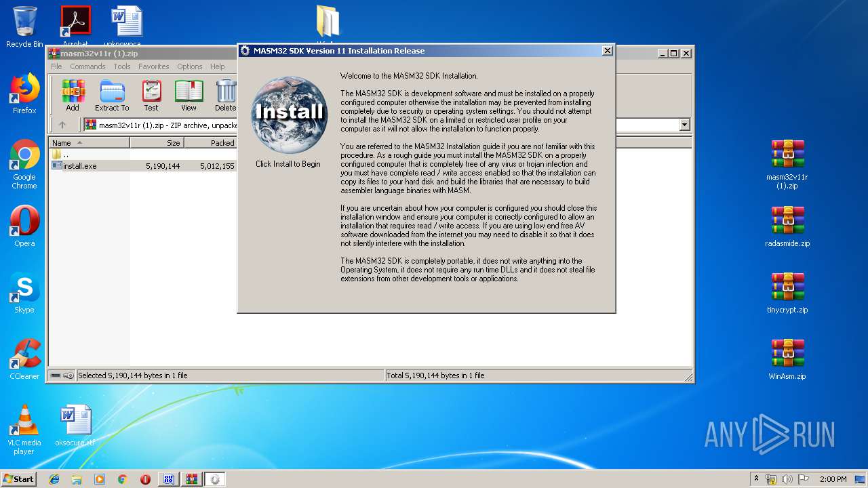Select tinycrypt.zip on desktop
Image resolution: width=868 pixels, height=488 pixels.
click(x=787, y=293)
